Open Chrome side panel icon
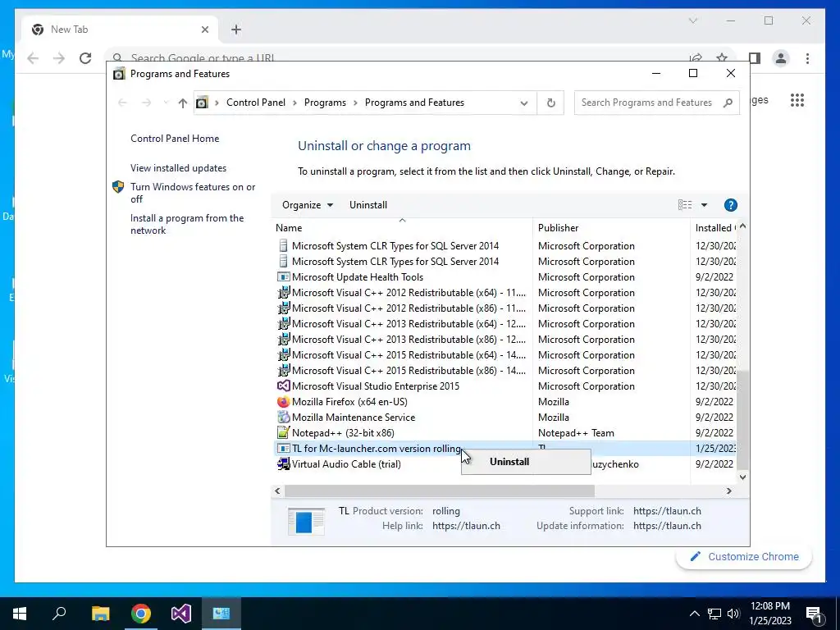 point(755,58)
